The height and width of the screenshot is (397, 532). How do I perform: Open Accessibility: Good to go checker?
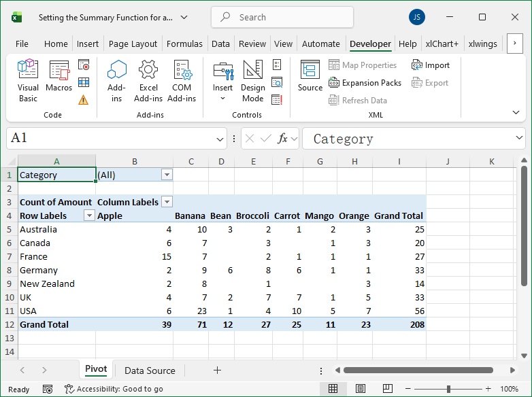(x=114, y=389)
